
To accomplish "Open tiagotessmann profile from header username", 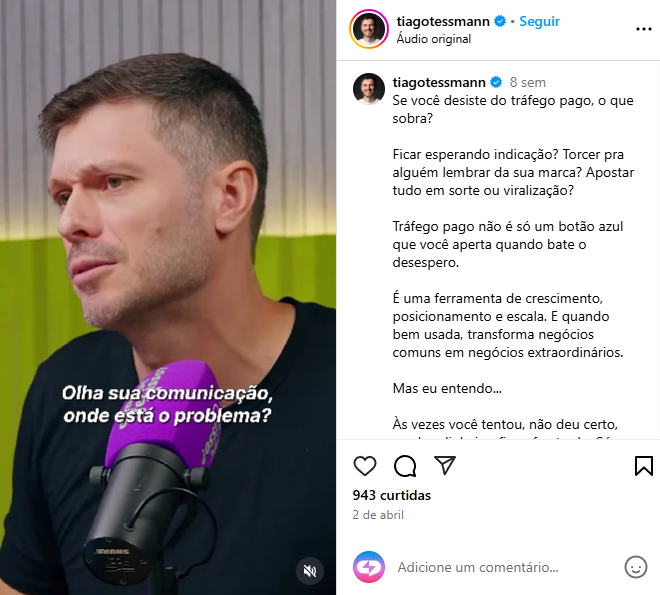I will 443,21.
